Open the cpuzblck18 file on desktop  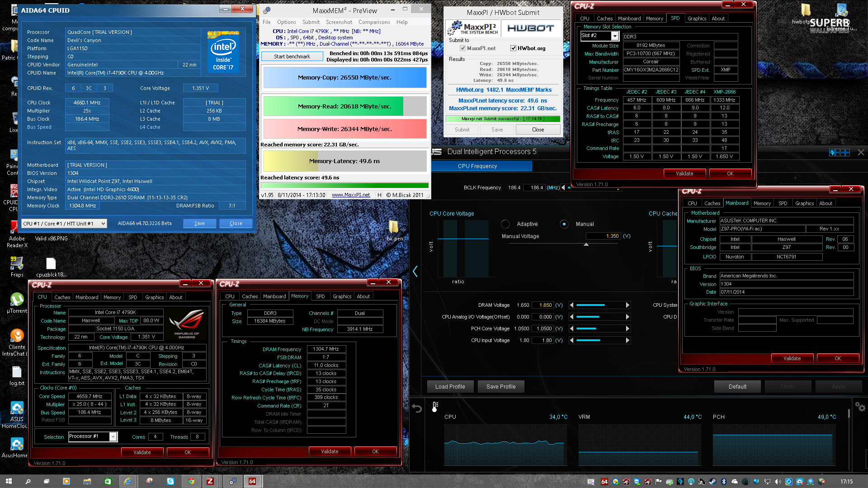click(x=51, y=267)
